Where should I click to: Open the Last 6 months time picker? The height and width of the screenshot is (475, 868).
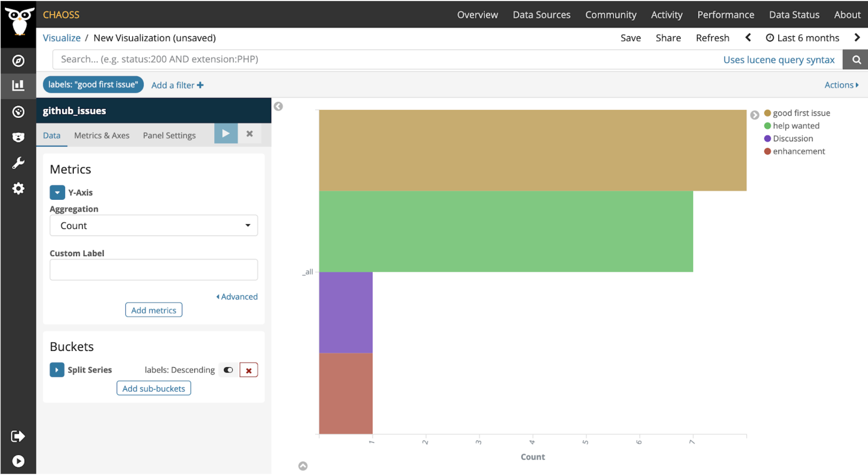click(802, 38)
